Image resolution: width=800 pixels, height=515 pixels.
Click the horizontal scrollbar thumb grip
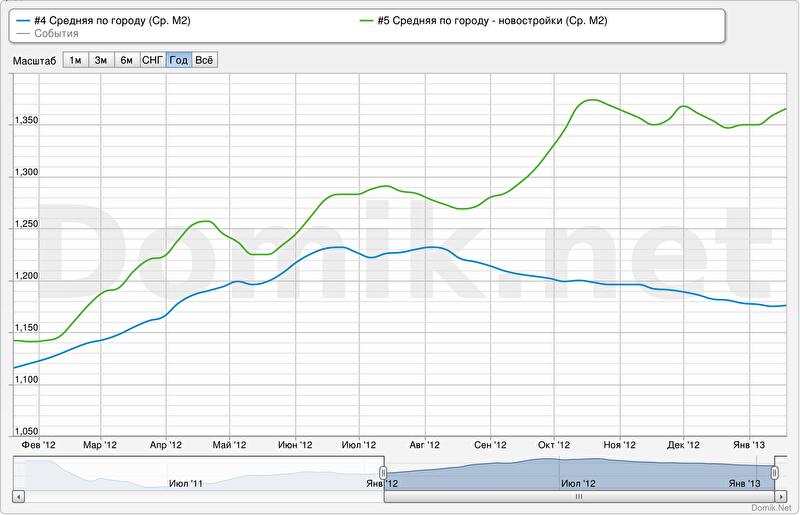tap(578, 495)
